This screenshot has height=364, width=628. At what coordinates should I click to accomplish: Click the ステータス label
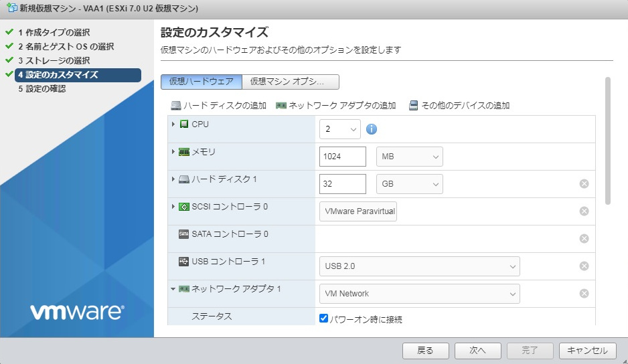coord(212,316)
